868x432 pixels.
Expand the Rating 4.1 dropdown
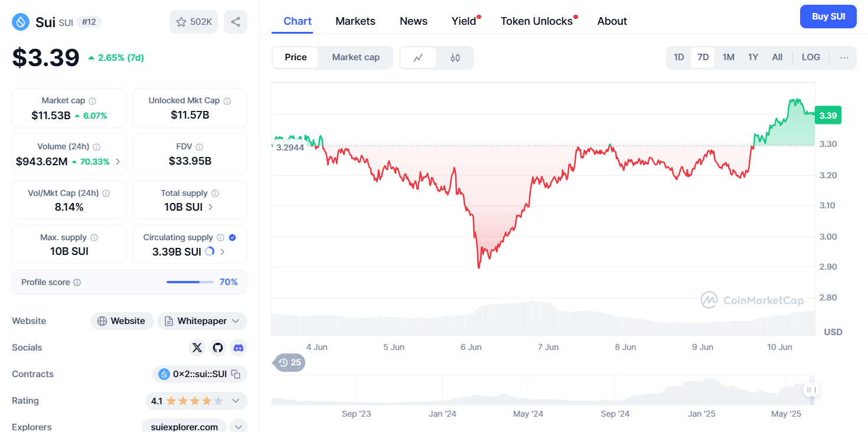coord(236,401)
